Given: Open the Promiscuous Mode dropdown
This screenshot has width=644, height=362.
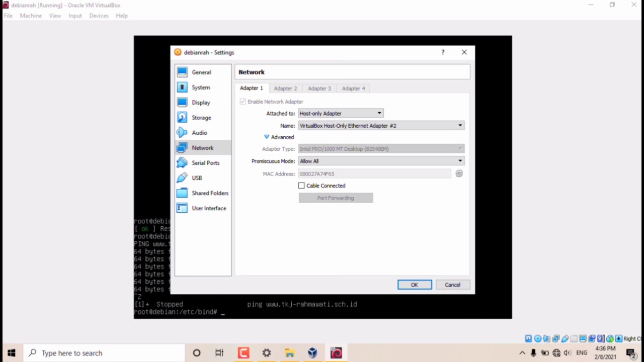Looking at the screenshot, I should (x=381, y=161).
